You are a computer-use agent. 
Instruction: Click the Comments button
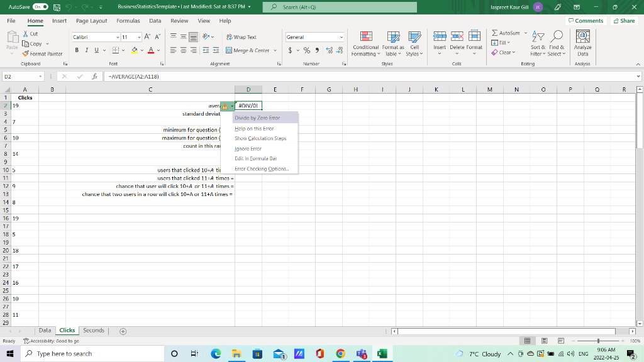[x=586, y=21]
